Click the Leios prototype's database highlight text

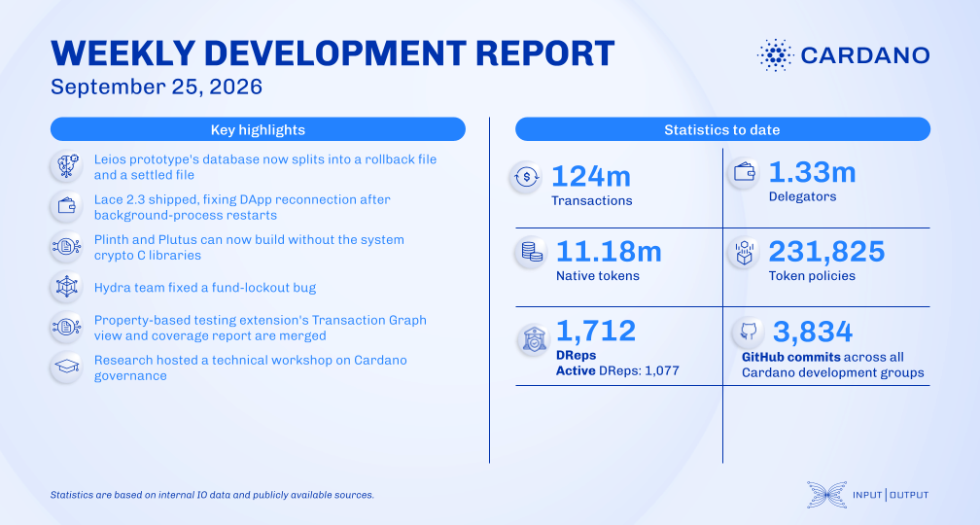point(265,167)
